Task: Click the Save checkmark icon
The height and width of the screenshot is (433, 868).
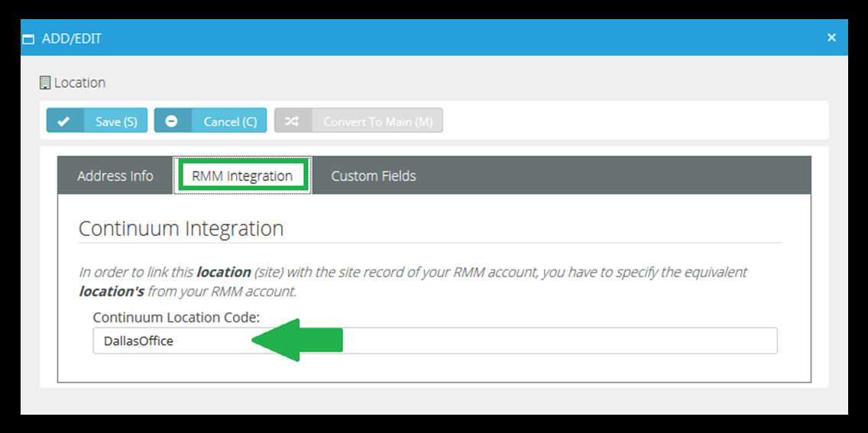Action: click(x=63, y=121)
